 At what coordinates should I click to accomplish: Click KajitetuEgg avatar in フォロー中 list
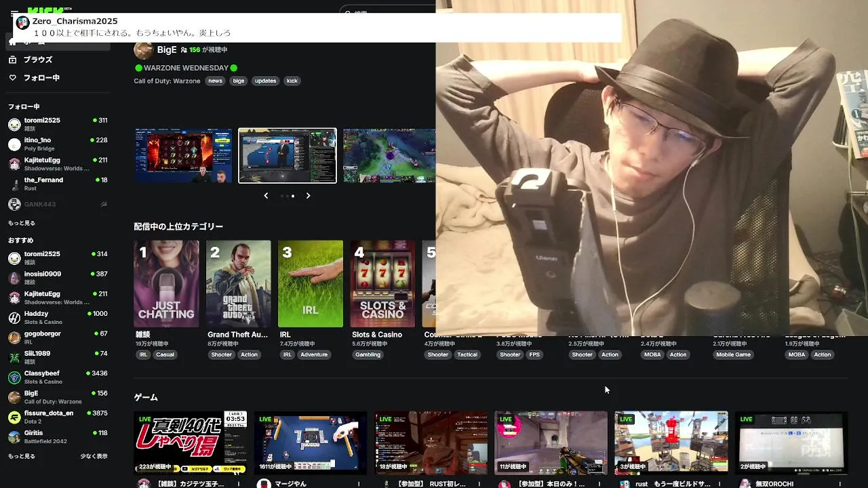coord(14,164)
